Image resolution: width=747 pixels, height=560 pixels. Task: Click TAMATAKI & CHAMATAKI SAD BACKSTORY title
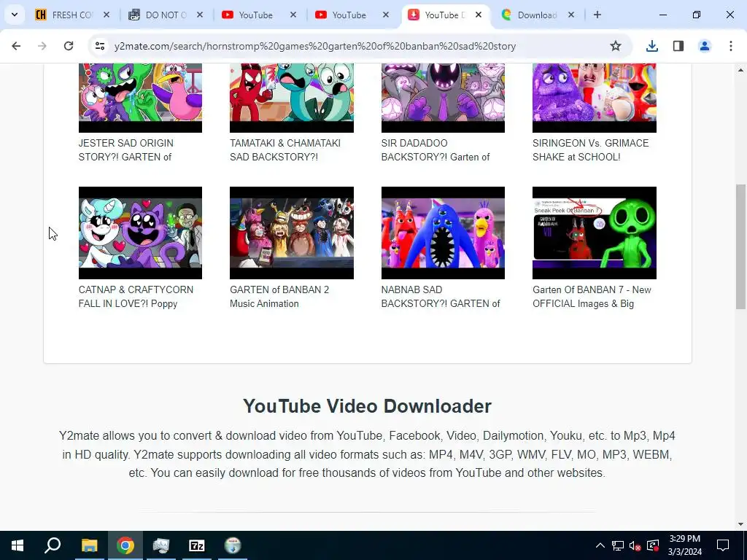pos(285,150)
